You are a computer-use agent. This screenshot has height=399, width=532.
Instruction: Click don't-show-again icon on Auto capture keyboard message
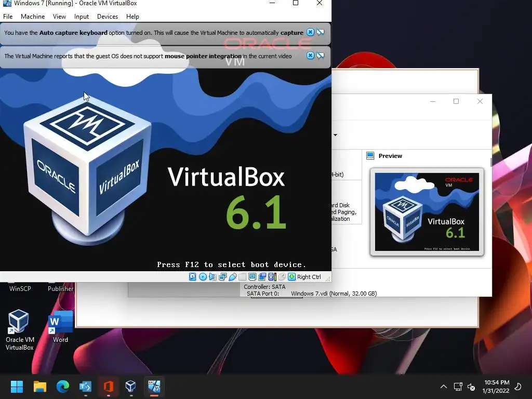pyautogui.click(x=320, y=32)
